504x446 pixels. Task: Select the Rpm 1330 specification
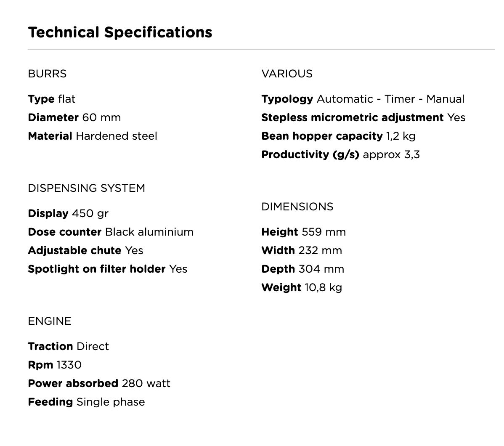pyautogui.click(x=55, y=365)
